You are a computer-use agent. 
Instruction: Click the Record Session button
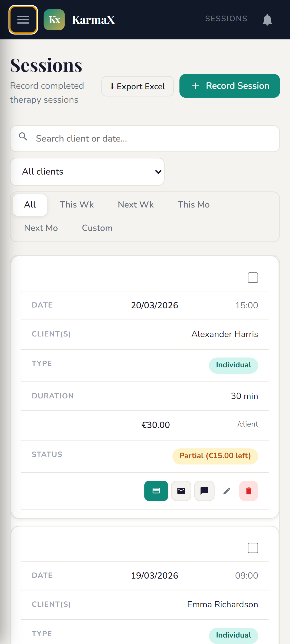(x=230, y=86)
